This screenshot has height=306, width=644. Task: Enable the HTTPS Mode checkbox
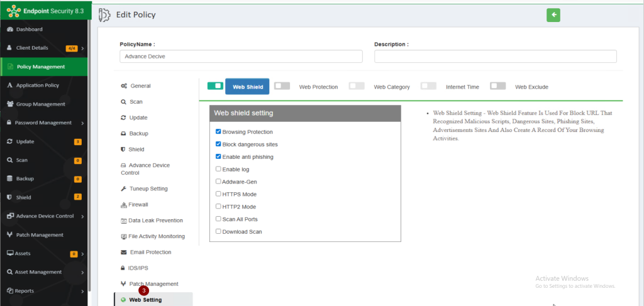click(x=218, y=194)
